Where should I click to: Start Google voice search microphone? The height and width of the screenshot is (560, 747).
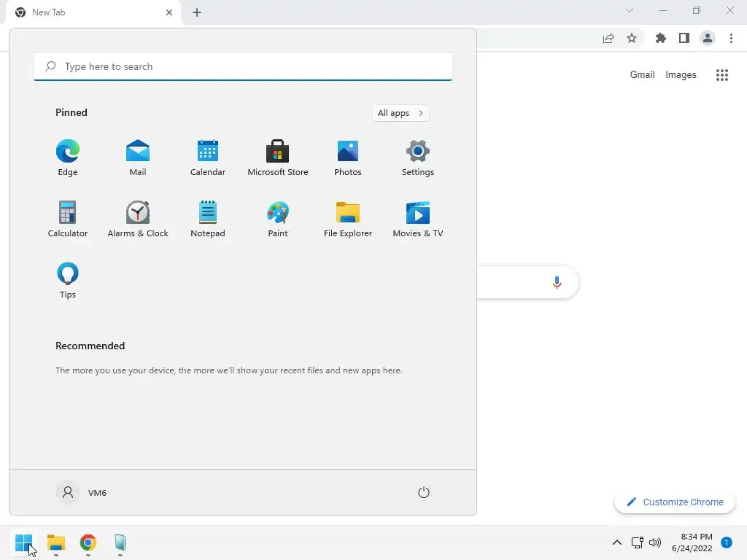click(557, 282)
